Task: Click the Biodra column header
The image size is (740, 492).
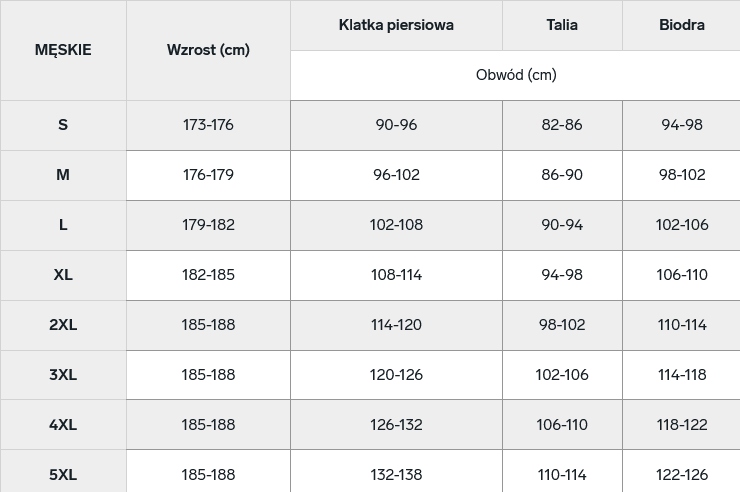Action: (682, 25)
